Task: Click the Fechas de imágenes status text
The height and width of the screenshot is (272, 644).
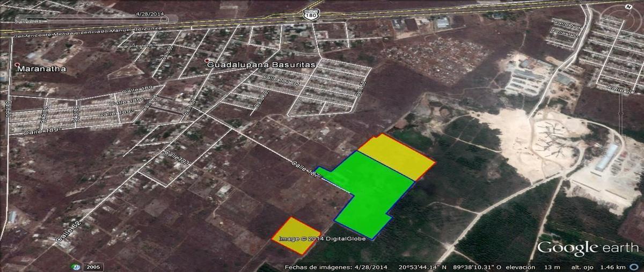Action: pyautogui.click(x=336, y=267)
